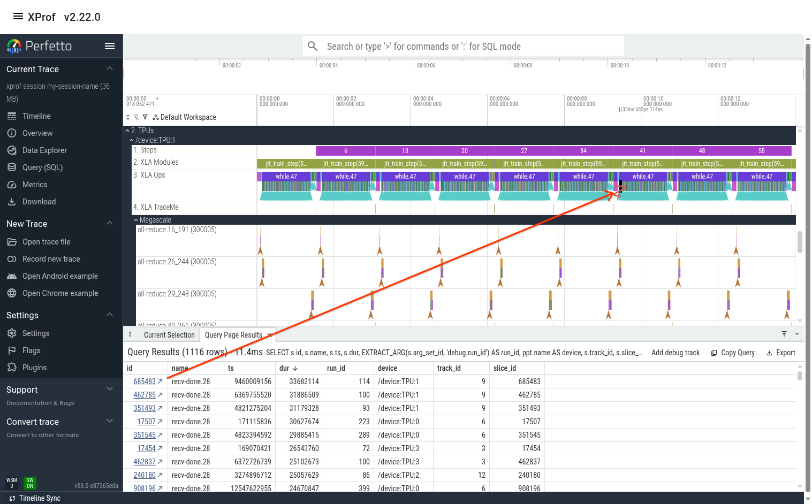Viewport: 812px width, 504px height.
Task: Click the Add debug track button
Action: pyautogui.click(x=675, y=353)
